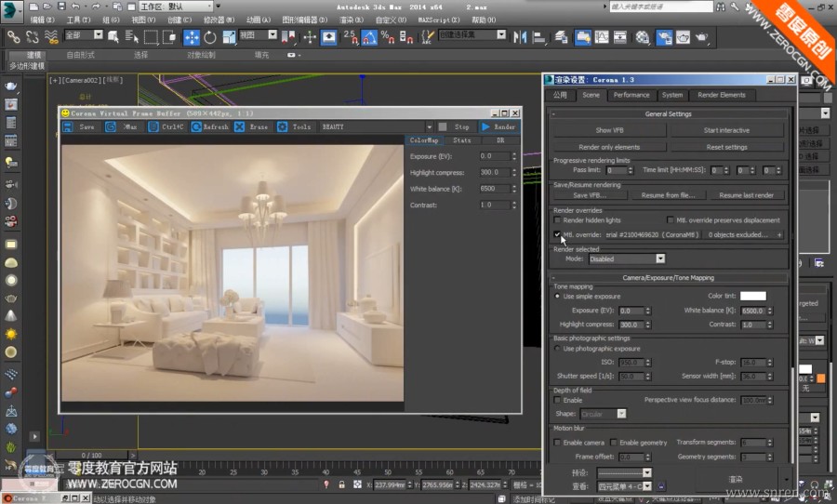Expand the BEAUTY render element dropdown
Viewport: 837px width, 504px height.
pyautogui.click(x=430, y=126)
